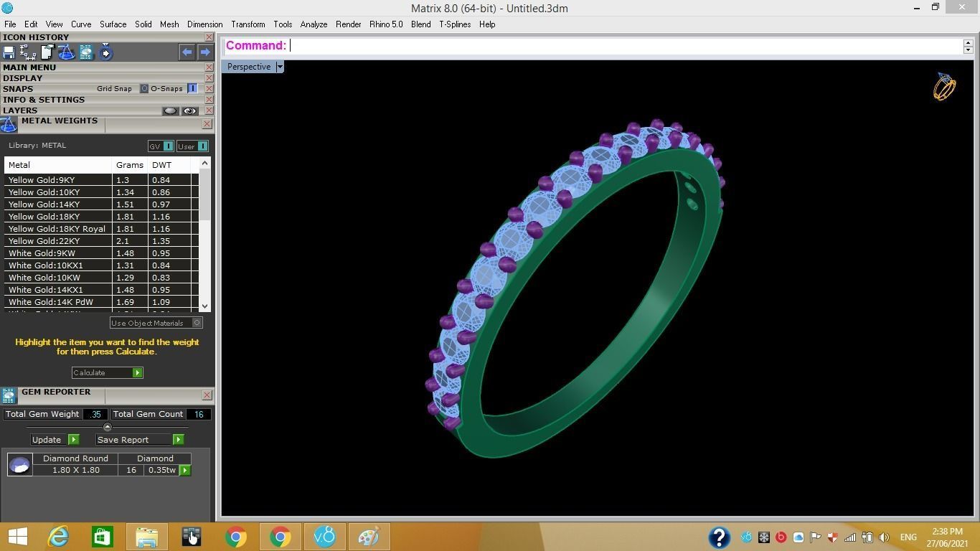This screenshot has width=980, height=551.
Task: Click the Matrix app logo in title bar
Action: [x=7, y=8]
